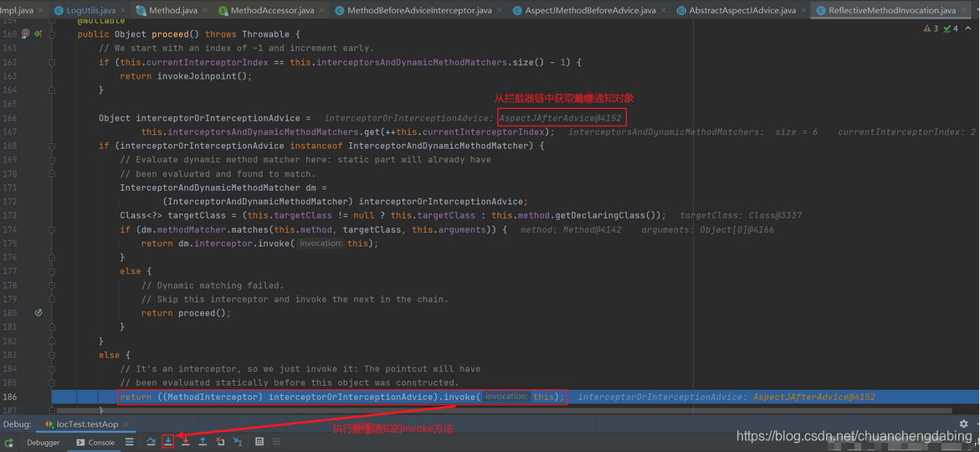Close the Method.java tab
980x452 pixels.
[206, 11]
